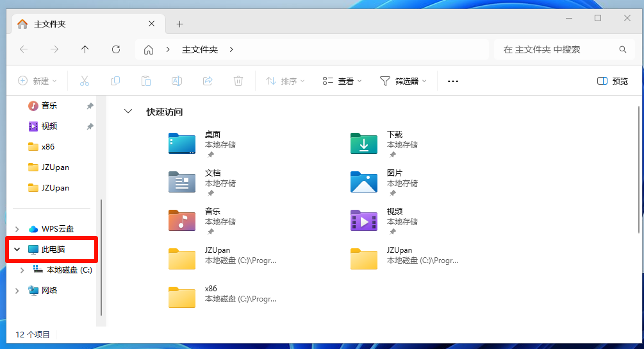Close the 主文件夹 tab
Viewport: 644px width, 349px height.
pos(152,24)
